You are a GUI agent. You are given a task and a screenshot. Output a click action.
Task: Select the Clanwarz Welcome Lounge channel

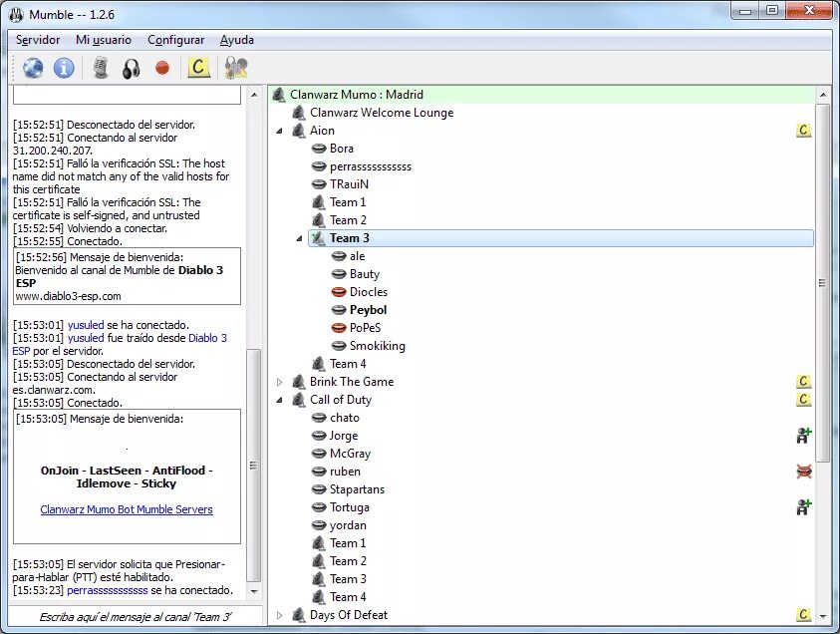coord(382,113)
